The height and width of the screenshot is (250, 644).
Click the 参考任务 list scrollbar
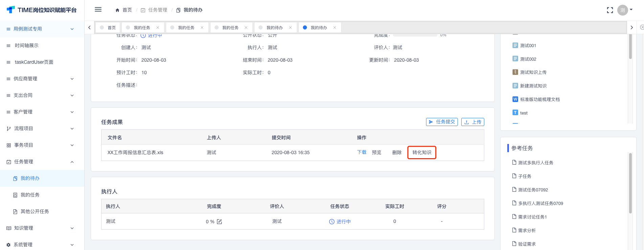click(630, 183)
